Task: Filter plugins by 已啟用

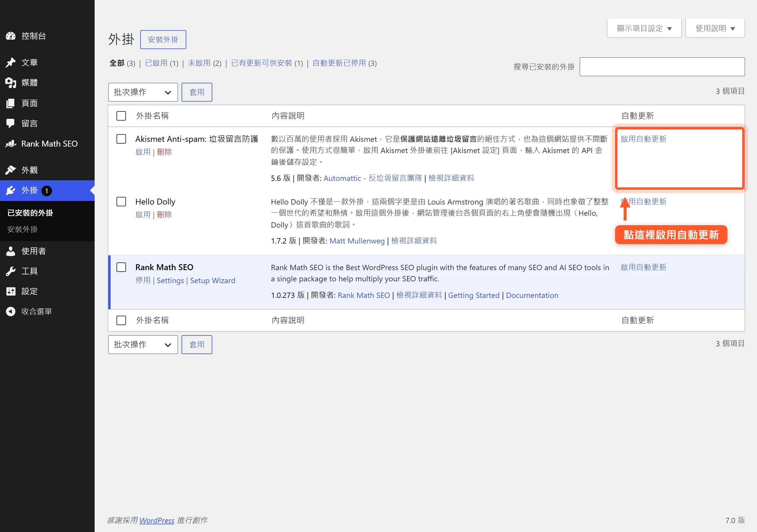Action: pos(156,63)
